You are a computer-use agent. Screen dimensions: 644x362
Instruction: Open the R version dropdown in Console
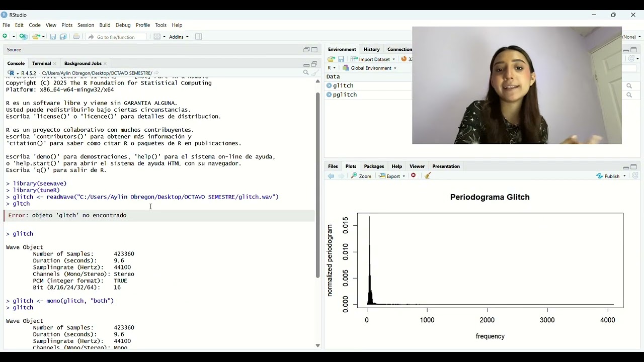tap(13, 73)
